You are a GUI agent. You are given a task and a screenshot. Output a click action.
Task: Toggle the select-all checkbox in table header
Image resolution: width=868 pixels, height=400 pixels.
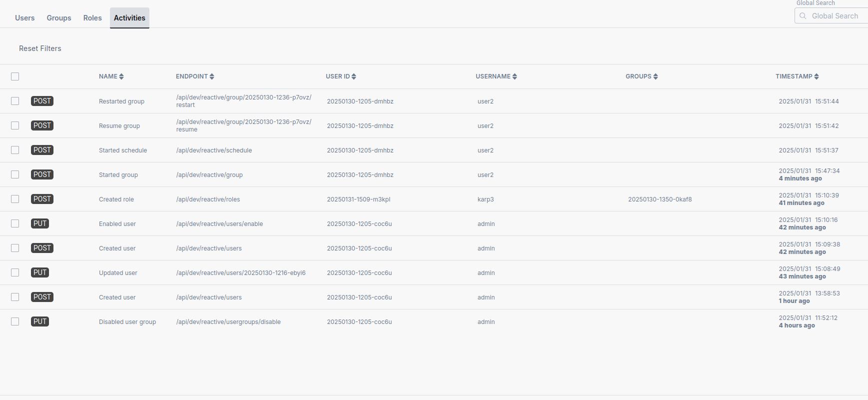point(15,76)
